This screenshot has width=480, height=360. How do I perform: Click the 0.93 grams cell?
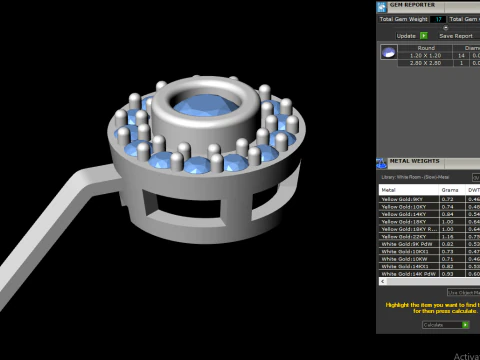(452, 274)
